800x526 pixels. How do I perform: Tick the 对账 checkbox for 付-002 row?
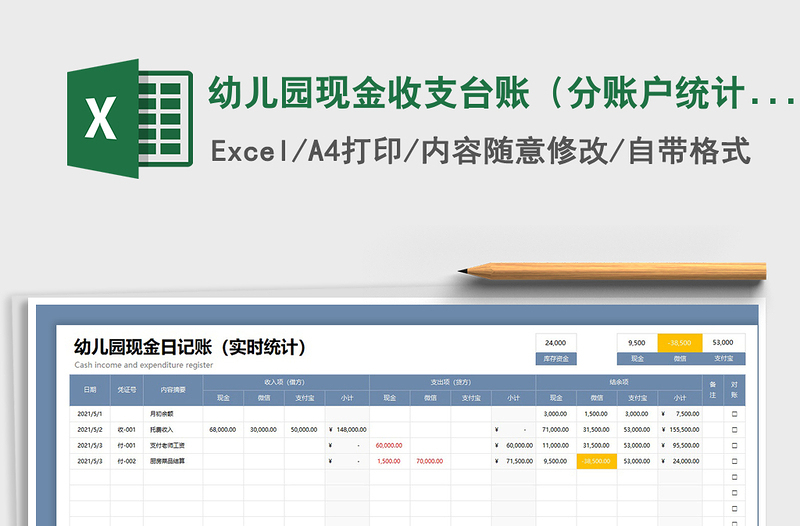tap(735, 461)
